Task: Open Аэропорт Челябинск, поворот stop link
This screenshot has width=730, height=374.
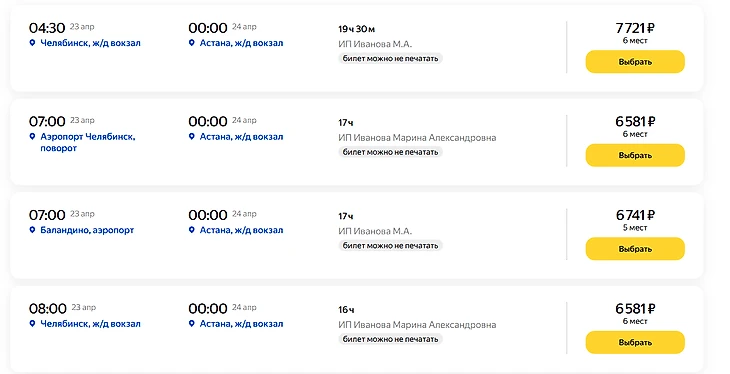Action: 88,142
